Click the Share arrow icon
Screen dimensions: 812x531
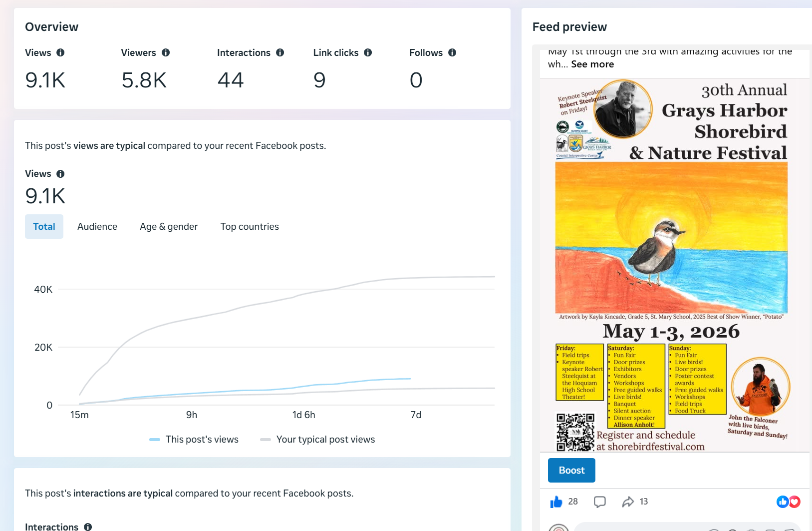(628, 502)
